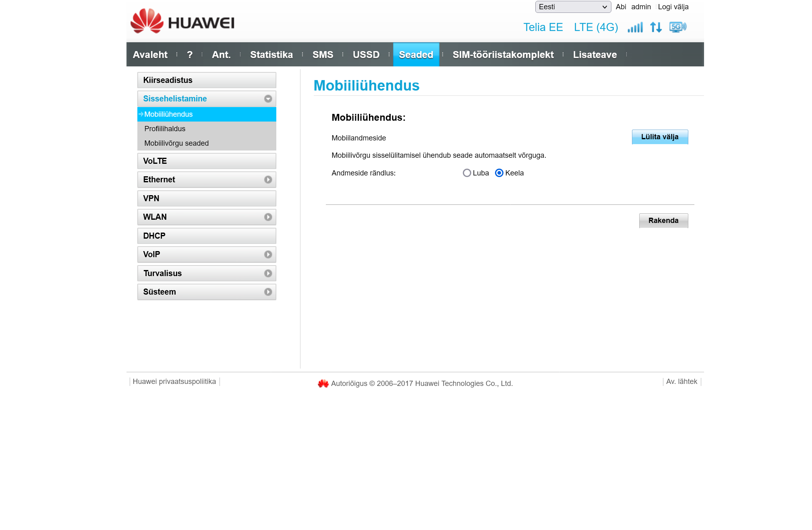This screenshot has height=530, width=812.
Task: Open Huawei privaatsuspoliitika link
Action: coord(174,382)
